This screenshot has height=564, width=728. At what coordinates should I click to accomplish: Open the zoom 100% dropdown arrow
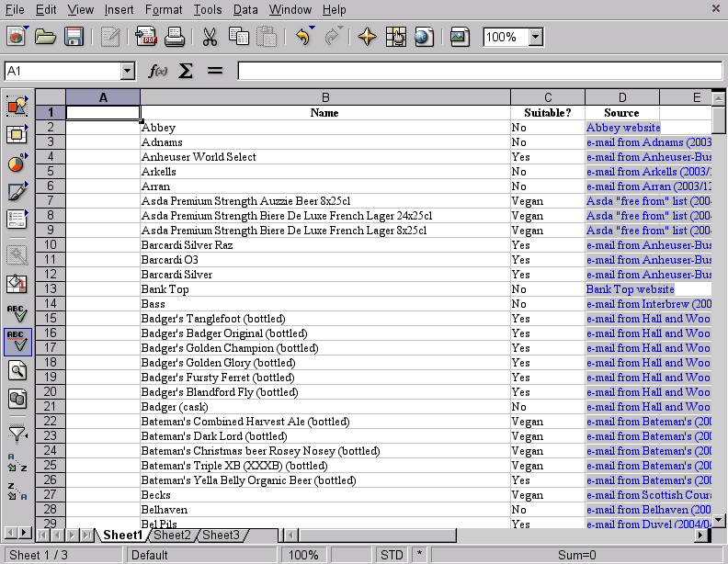pos(536,37)
